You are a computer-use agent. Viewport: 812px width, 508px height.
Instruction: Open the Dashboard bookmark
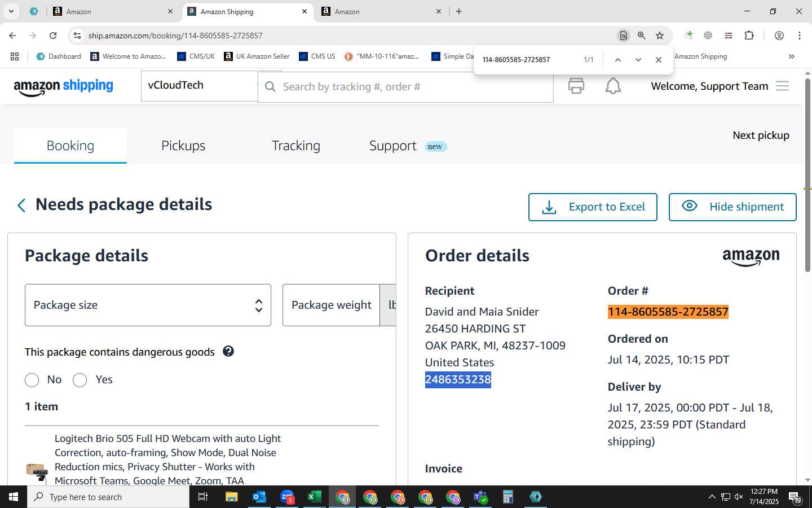pos(59,56)
